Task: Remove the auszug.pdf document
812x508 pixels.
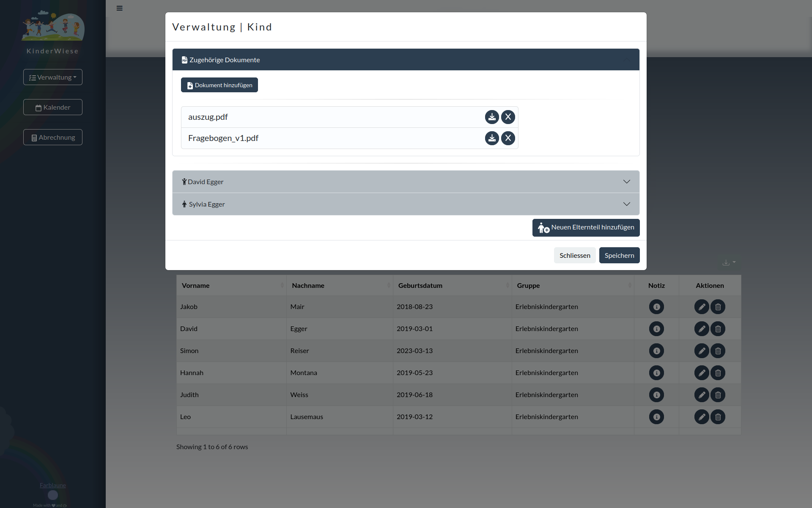Action: click(x=508, y=117)
